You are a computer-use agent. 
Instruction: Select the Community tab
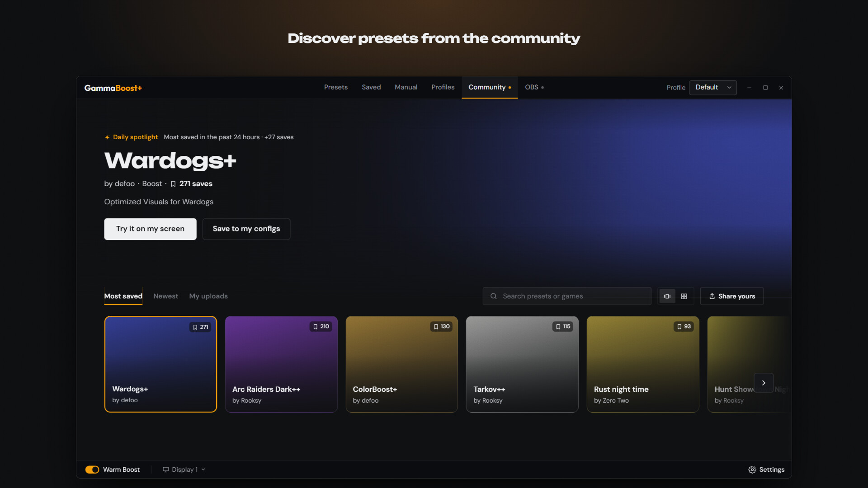click(x=490, y=87)
